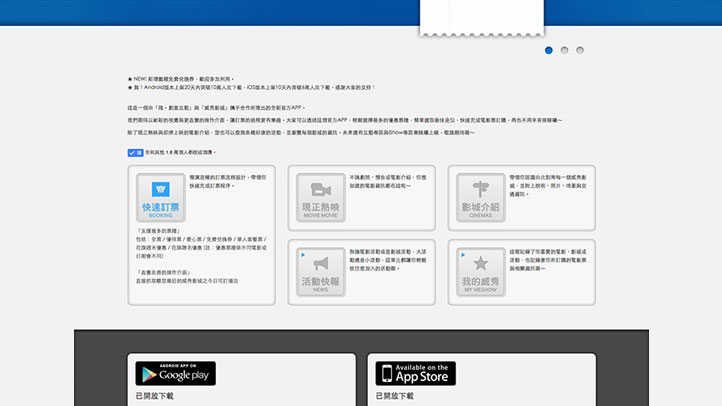Switch to the third carousel dot

pyautogui.click(x=580, y=49)
